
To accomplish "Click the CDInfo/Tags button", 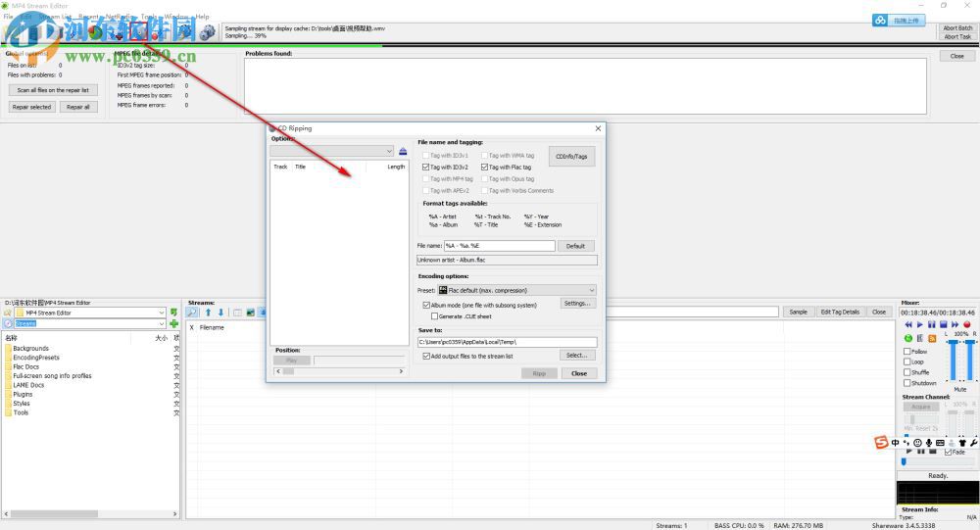I will click(x=572, y=156).
